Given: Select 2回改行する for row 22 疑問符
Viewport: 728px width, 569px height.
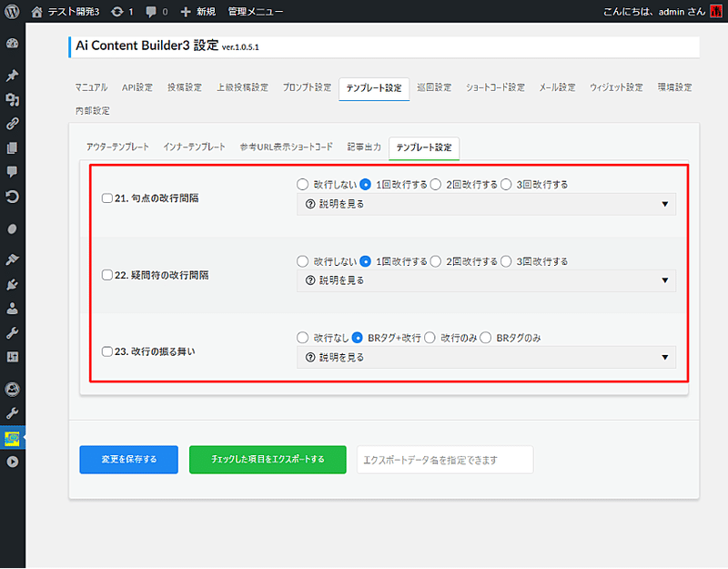Looking at the screenshot, I should (x=436, y=261).
